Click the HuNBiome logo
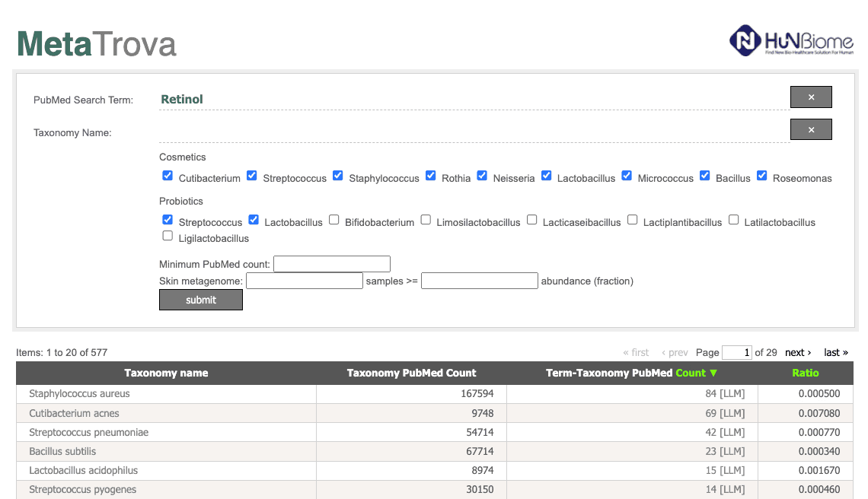This screenshot has height=499, width=868. pyautogui.click(x=791, y=40)
